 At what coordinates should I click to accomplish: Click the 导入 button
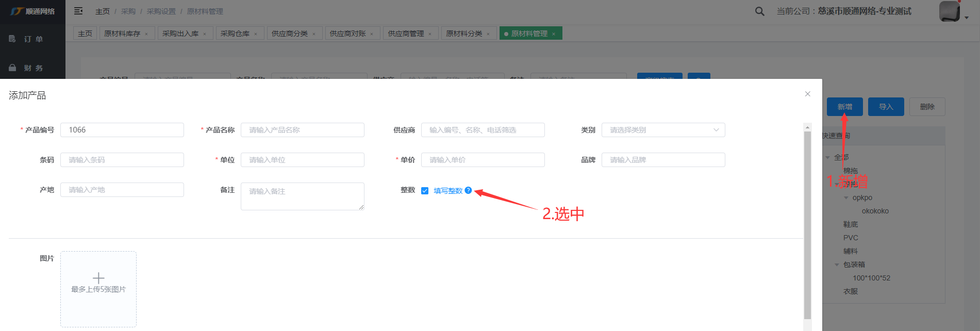click(x=886, y=107)
